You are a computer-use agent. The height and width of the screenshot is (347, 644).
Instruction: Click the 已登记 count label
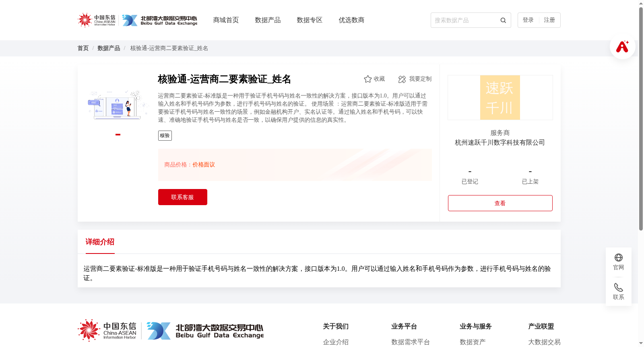[x=470, y=182]
